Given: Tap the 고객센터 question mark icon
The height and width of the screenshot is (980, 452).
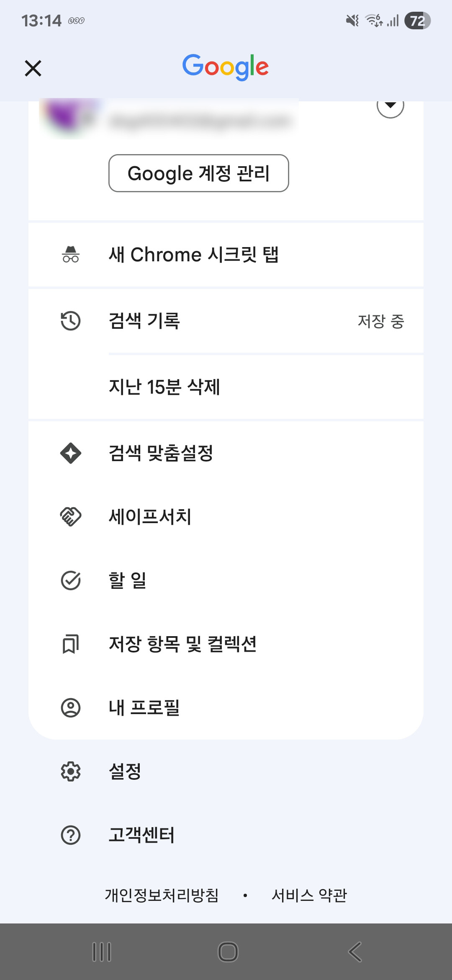Looking at the screenshot, I should [71, 835].
